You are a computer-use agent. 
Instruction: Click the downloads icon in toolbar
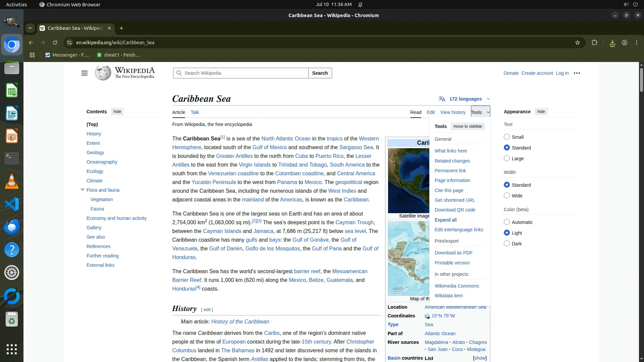point(612,43)
